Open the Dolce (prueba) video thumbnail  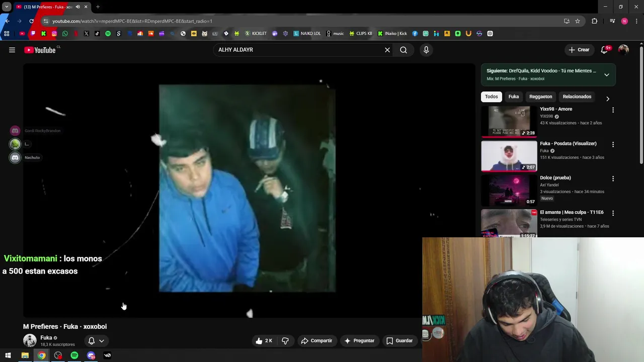pos(509,190)
